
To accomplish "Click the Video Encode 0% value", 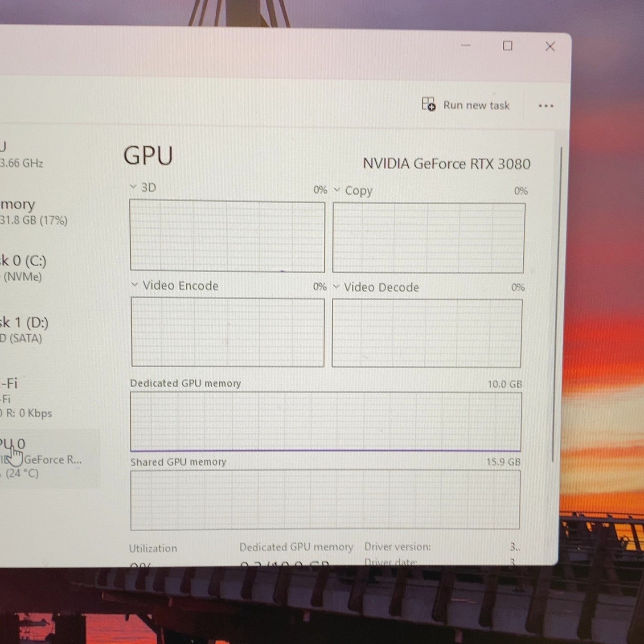I will tap(320, 287).
